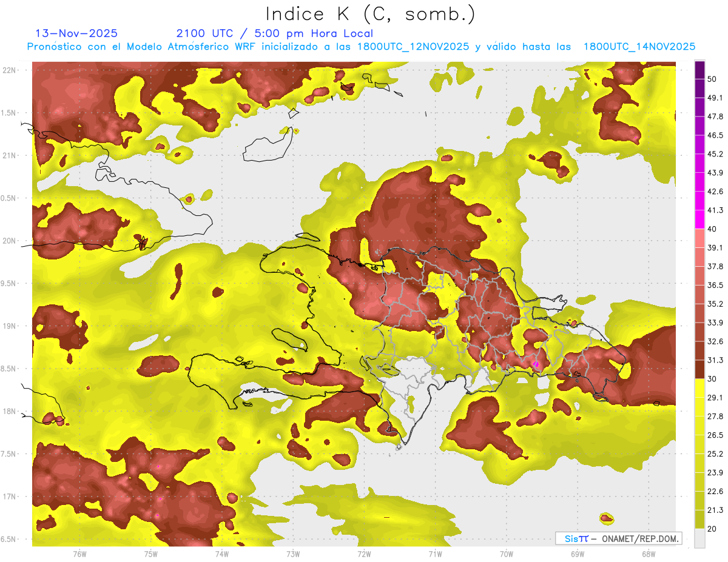Pick the magenta swatch between 40 and 41.3

[x=699, y=219]
